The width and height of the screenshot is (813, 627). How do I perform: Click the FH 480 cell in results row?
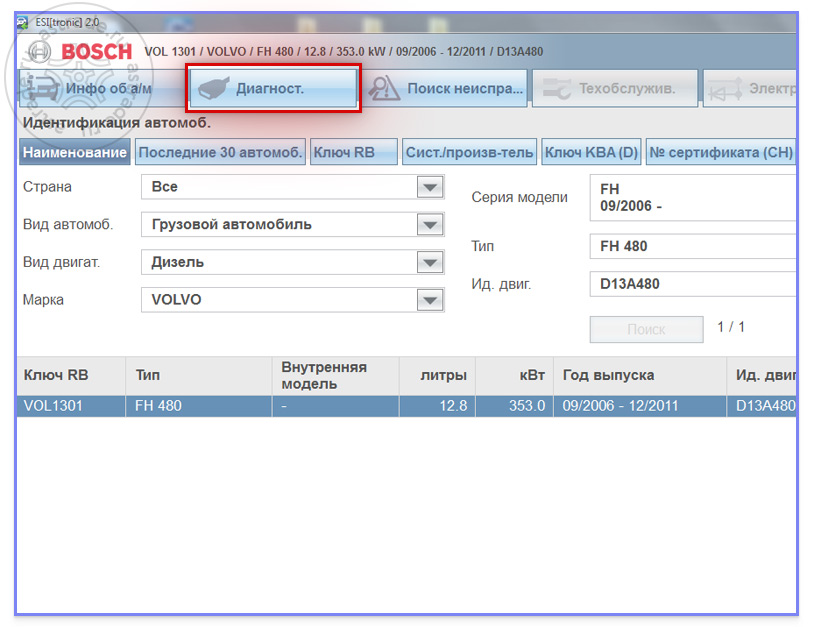[199, 406]
